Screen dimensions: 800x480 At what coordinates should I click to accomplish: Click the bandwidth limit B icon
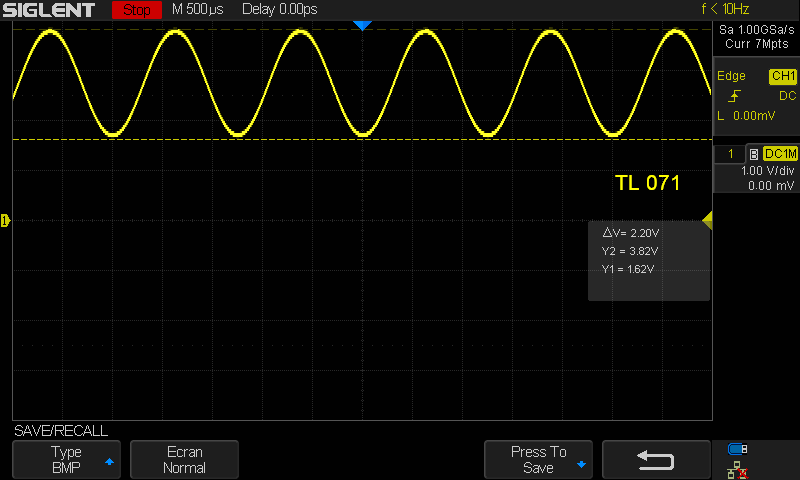click(x=754, y=154)
